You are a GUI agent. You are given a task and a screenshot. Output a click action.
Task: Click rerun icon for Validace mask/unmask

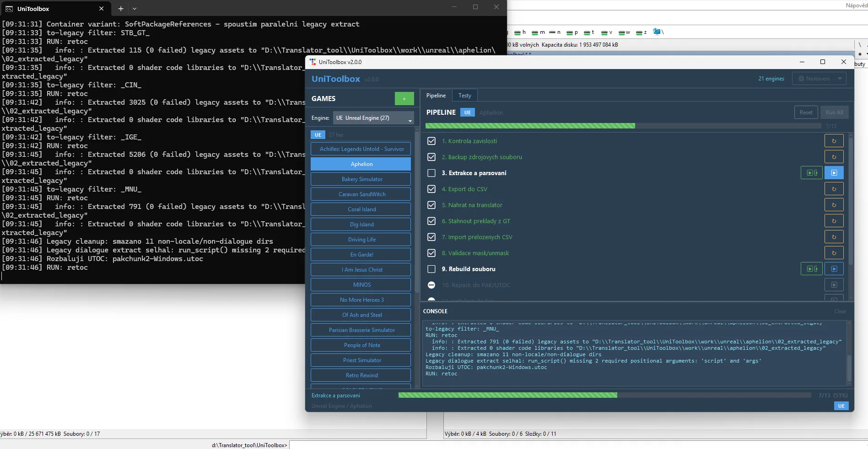(x=834, y=253)
